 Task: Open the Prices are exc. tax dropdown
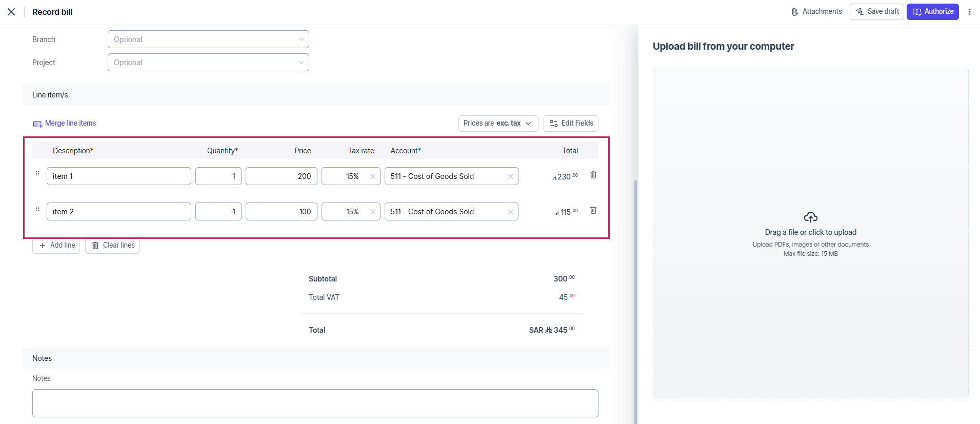[498, 123]
